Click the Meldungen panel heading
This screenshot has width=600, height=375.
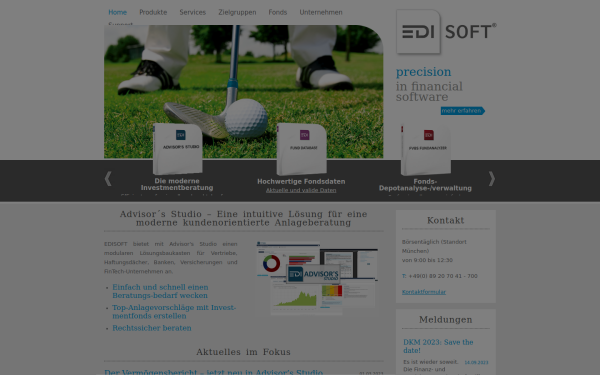point(445,320)
